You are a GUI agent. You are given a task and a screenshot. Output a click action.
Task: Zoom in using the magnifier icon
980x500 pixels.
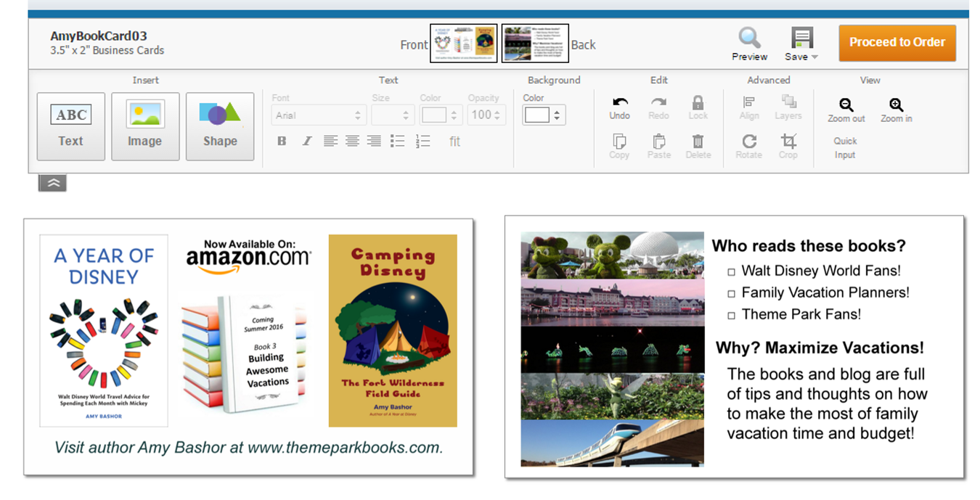[x=897, y=105]
